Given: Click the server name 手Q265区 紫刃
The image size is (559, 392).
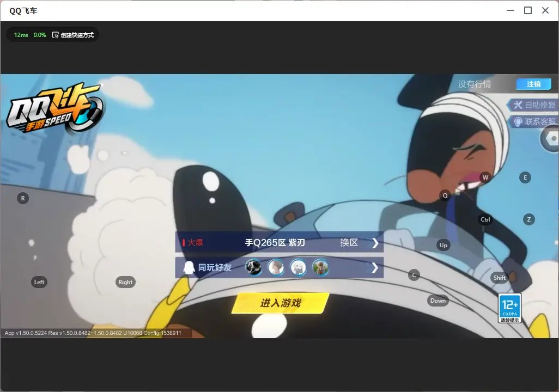Looking at the screenshot, I should click(x=275, y=243).
